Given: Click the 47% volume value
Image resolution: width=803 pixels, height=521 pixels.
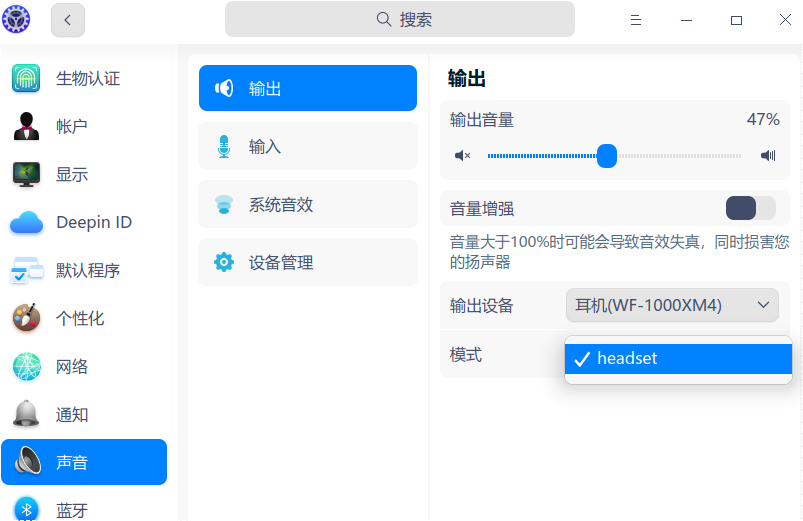Looking at the screenshot, I should point(763,119).
